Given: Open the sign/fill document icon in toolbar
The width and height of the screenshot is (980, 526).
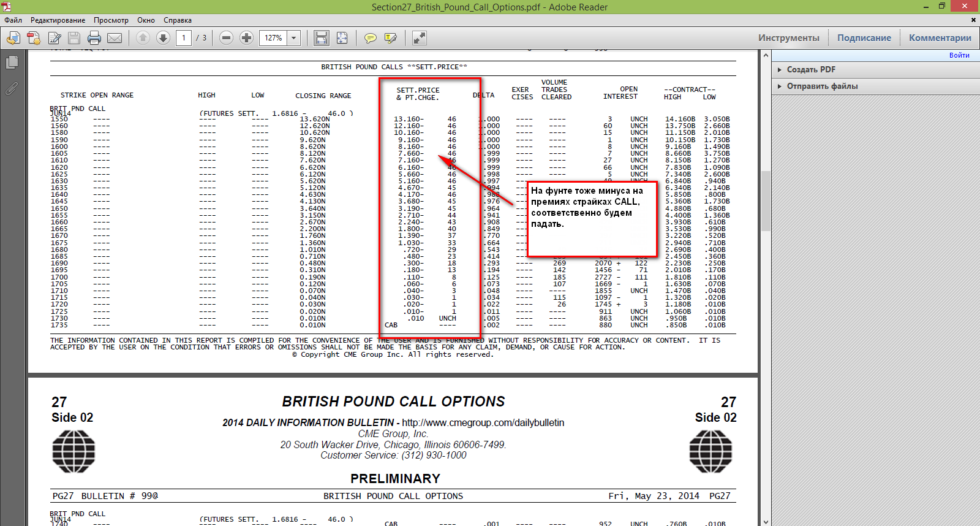Looking at the screenshot, I should [55, 38].
